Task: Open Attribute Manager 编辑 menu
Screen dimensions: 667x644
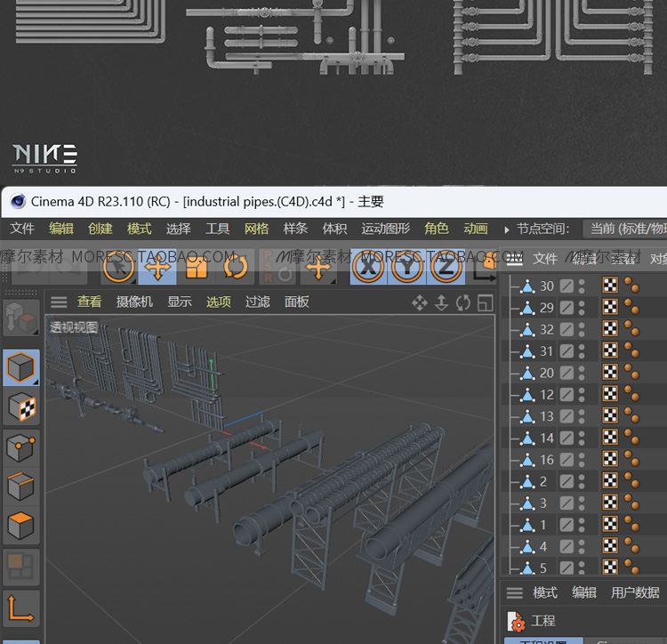Action: click(x=584, y=592)
